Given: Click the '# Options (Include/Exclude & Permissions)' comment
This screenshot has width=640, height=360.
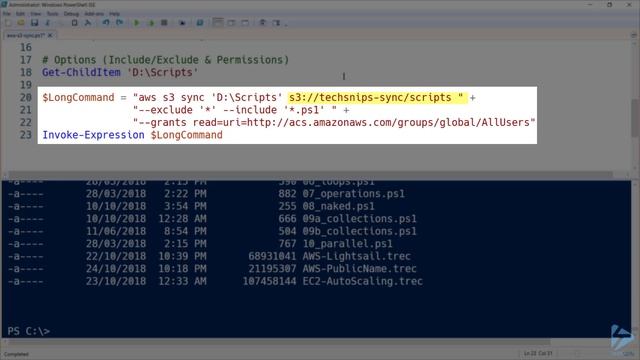Looking at the screenshot, I should point(165,60).
